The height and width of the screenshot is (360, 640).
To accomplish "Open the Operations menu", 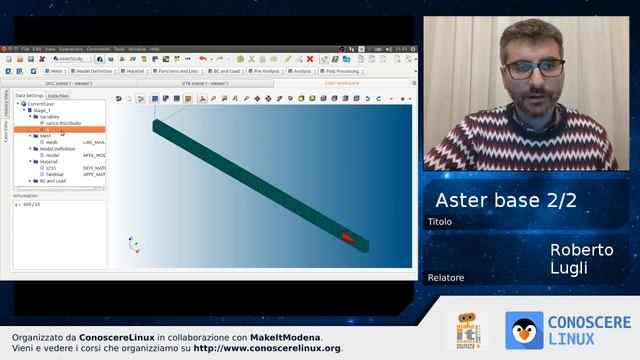I will (71, 49).
